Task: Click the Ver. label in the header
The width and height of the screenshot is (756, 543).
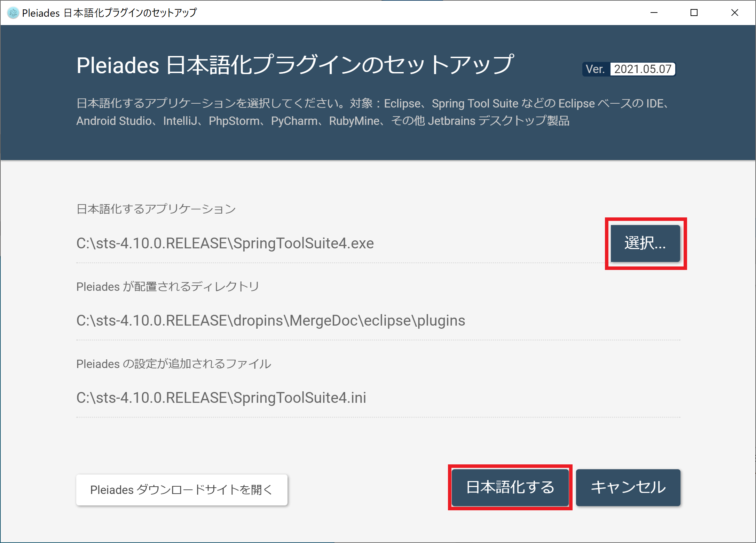Action: tap(595, 69)
